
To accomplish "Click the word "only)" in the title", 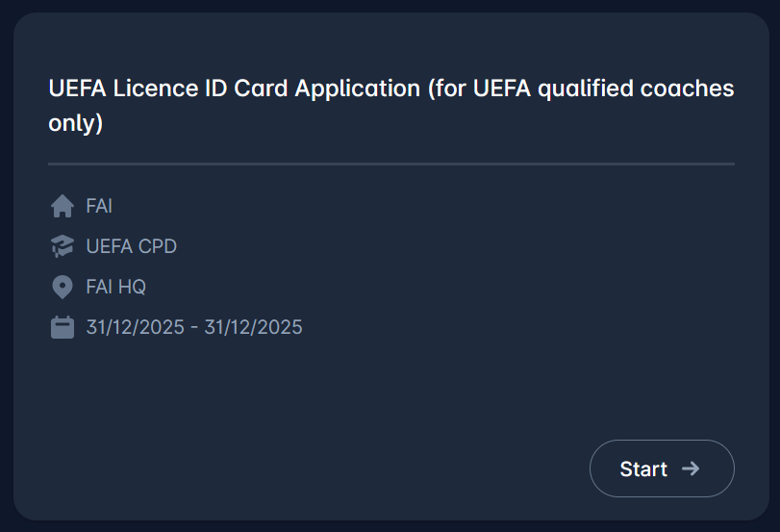I will (x=76, y=124).
